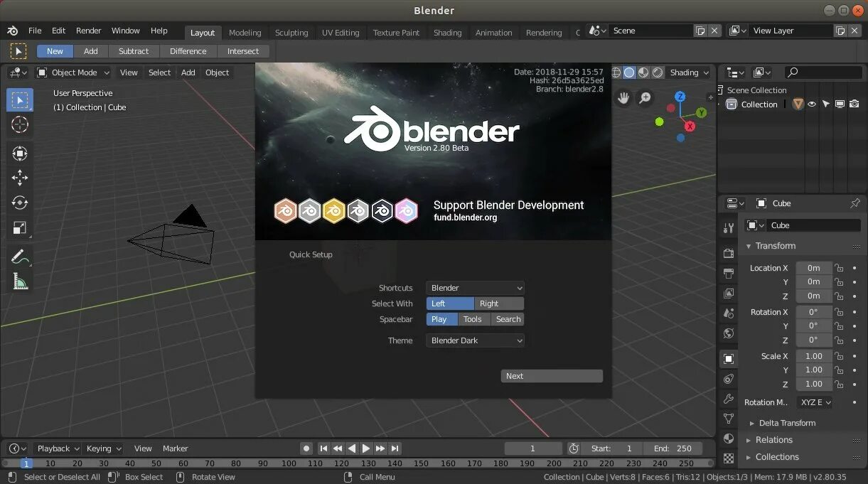This screenshot has height=484, width=868.
Task: Open the Material properties tab
Action: [x=729, y=439]
